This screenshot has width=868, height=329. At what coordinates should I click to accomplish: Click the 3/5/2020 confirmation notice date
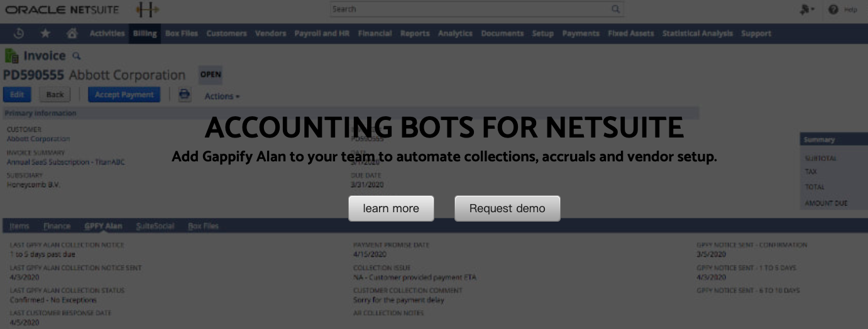711,254
